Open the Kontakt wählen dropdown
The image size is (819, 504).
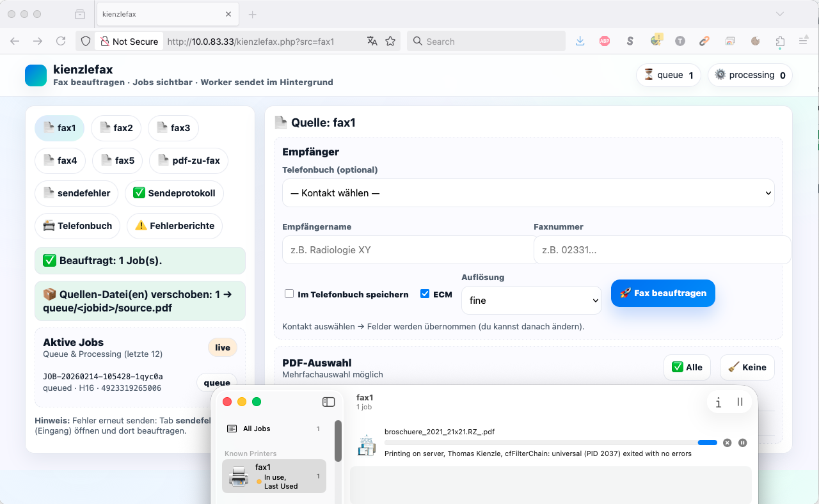(528, 193)
